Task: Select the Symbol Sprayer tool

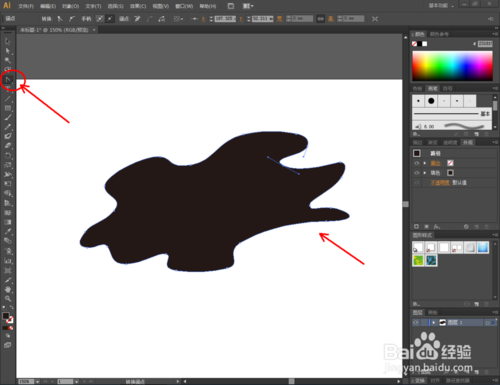Action: (8, 251)
